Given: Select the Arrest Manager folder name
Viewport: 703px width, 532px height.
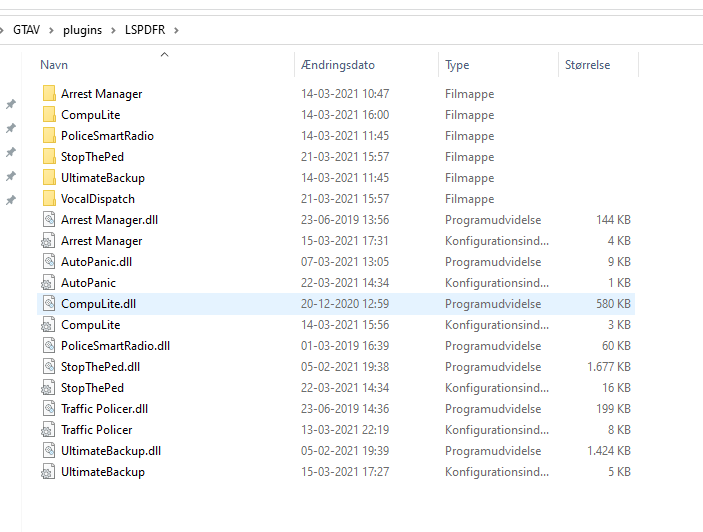Looking at the screenshot, I should click(102, 94).
